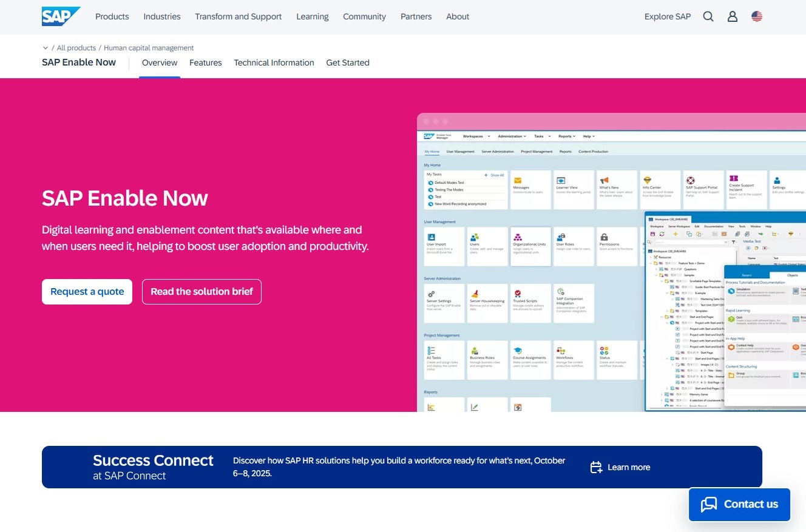Click the Workflows tile in the screenshot
806x532 pixels.
(574, 360)
